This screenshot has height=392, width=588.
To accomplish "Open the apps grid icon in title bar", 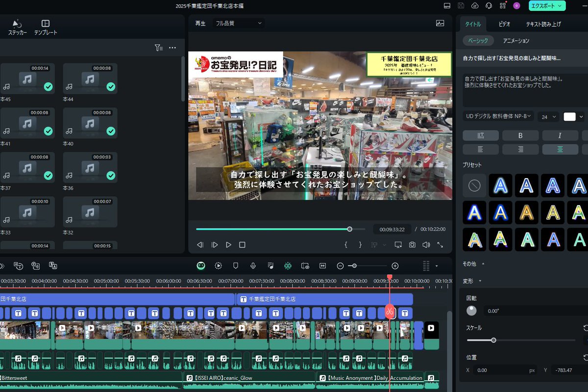I will (x=503, y=6).
